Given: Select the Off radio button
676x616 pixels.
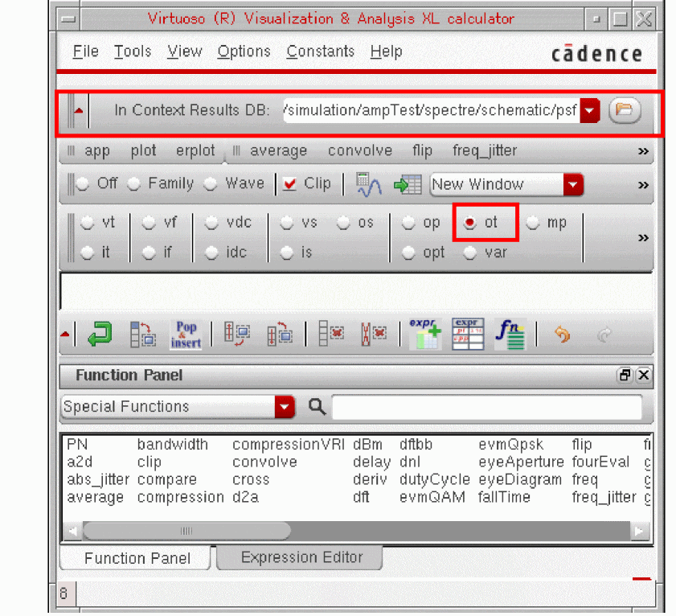Looking at the screenshot, I should tap(82, 184).
